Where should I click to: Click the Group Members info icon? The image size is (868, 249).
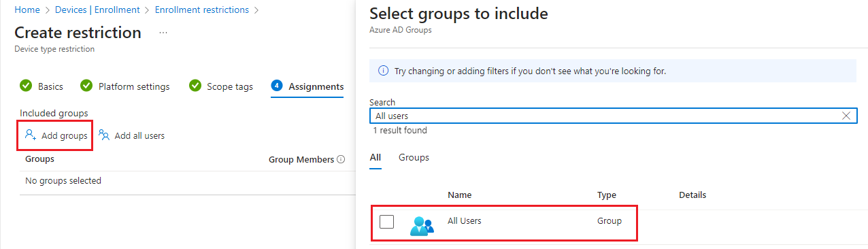341,159
